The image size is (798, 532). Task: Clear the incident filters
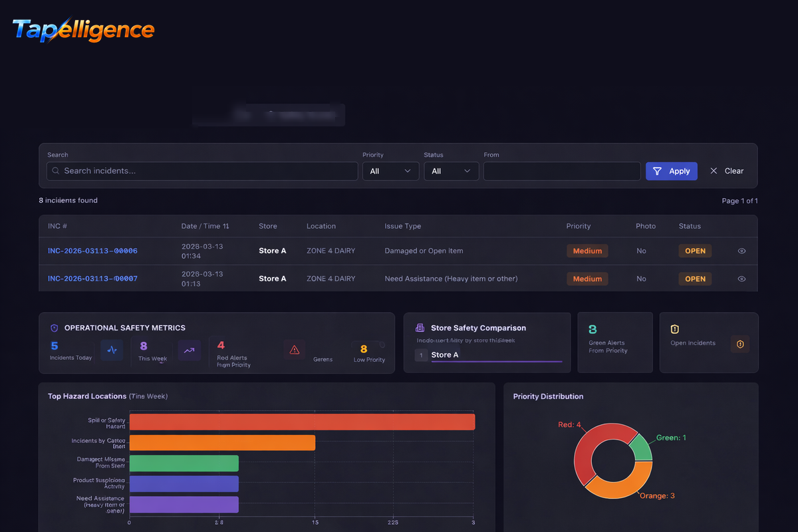[727, 171]
